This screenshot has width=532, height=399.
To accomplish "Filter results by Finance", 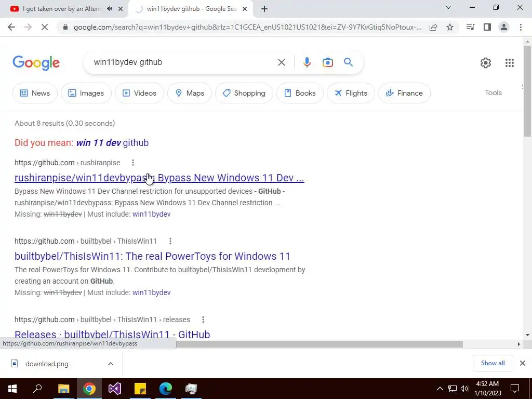I will pos(404,93).
